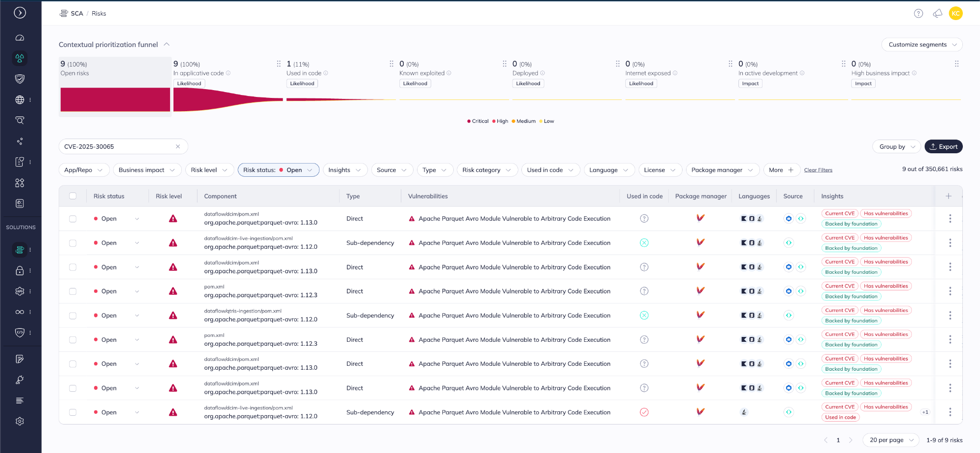Click the Clear Filters link
This screenshot has height=453, width=980.
click(x=818, y=170)
